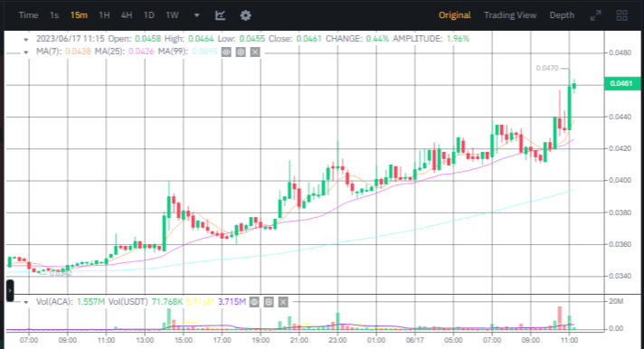The image size is (644, 349).
Task: Select the 15m interval
Action: point(79,15)
